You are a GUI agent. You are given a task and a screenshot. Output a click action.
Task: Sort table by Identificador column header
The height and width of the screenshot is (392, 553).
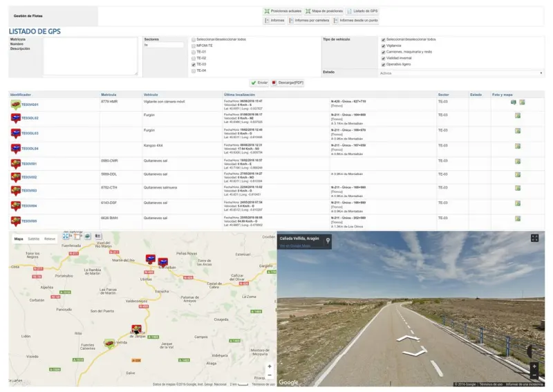tap(21, 95)
